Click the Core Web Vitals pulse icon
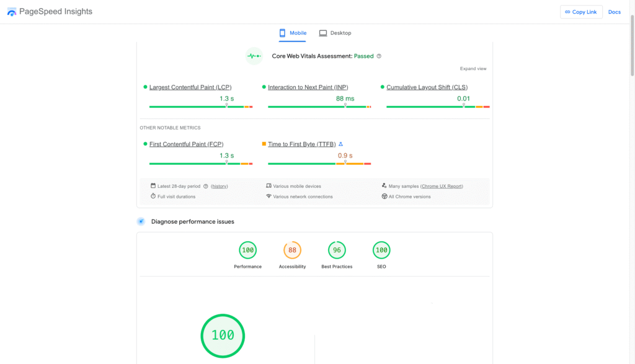The height and width of the screenshot is (364, 635). 254,56
